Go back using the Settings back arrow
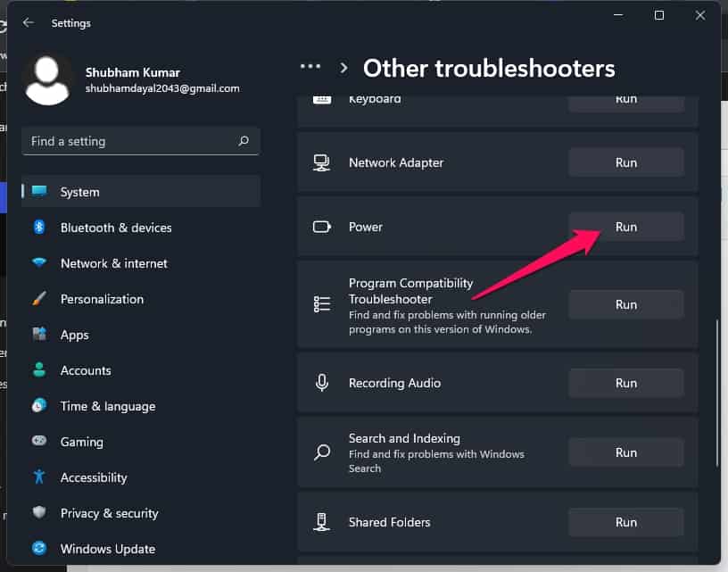 (29, 22)
